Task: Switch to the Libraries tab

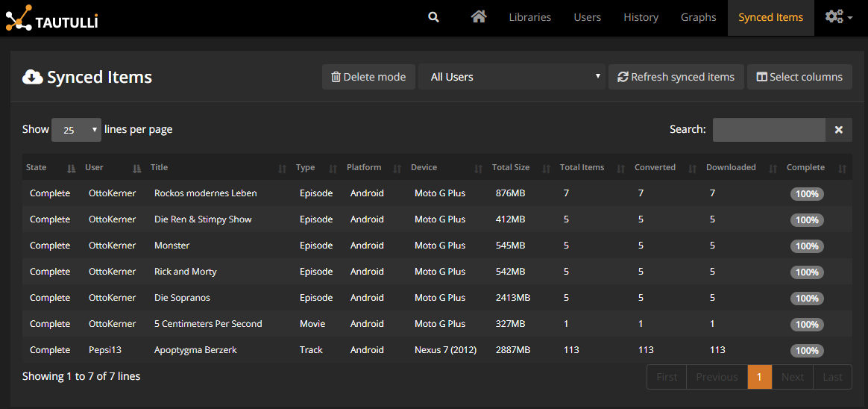Action: [529, 17]
